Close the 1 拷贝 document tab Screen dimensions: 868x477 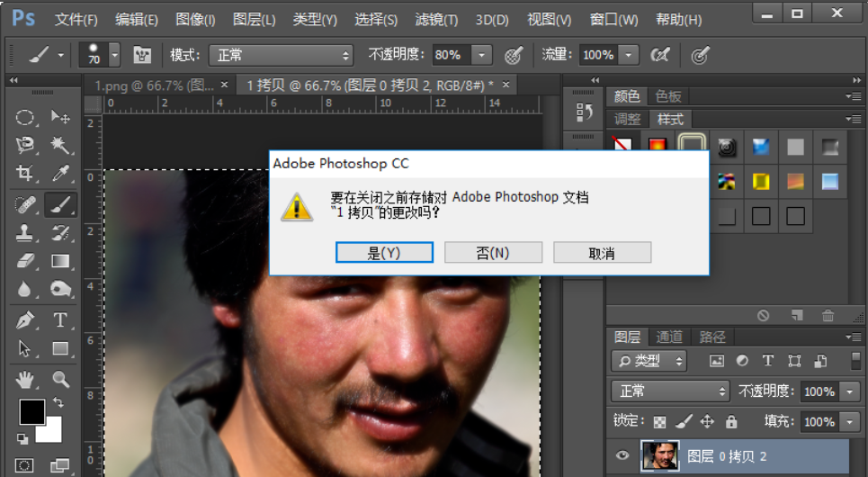506,85
